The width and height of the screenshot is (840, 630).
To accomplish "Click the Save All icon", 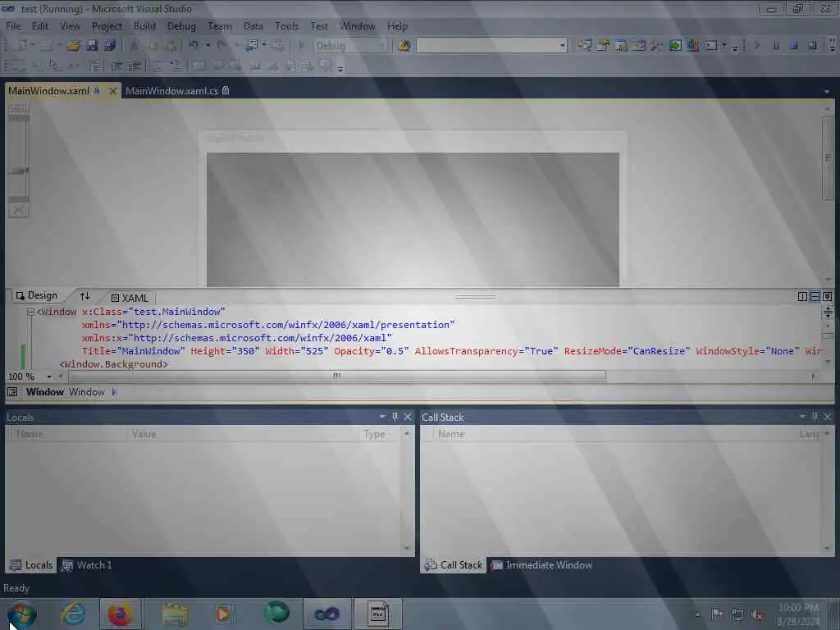I will point(111,46).
